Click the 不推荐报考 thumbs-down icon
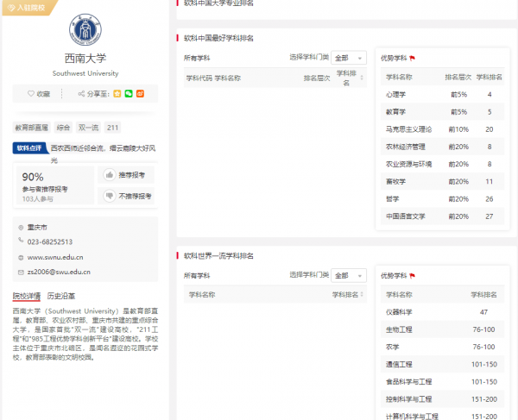518x420 pixels. tap(110, 196)
